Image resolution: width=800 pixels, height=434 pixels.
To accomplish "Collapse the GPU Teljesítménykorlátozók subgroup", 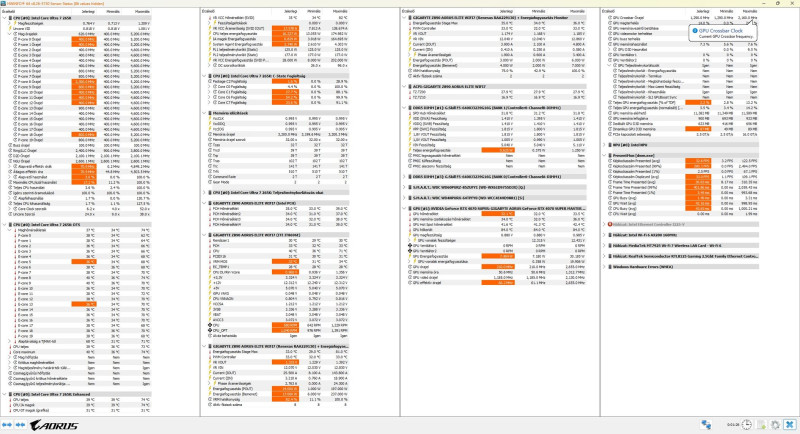I will [610, 65].
